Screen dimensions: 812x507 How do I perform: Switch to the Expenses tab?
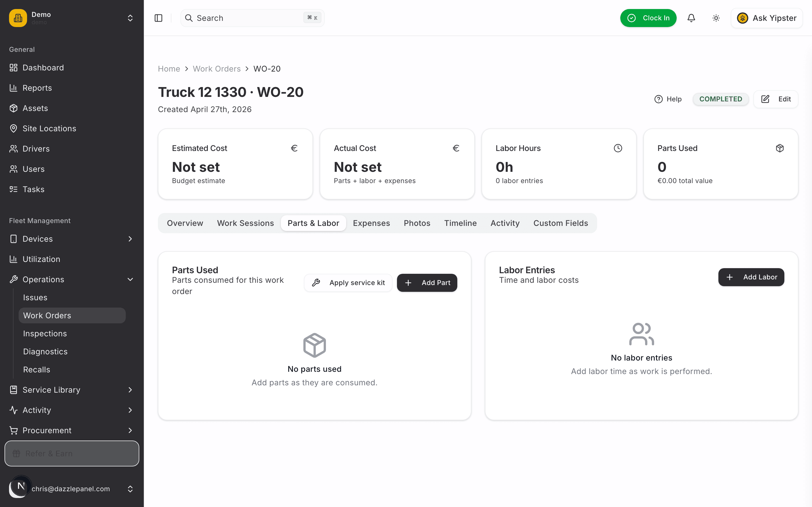point(371,223)
